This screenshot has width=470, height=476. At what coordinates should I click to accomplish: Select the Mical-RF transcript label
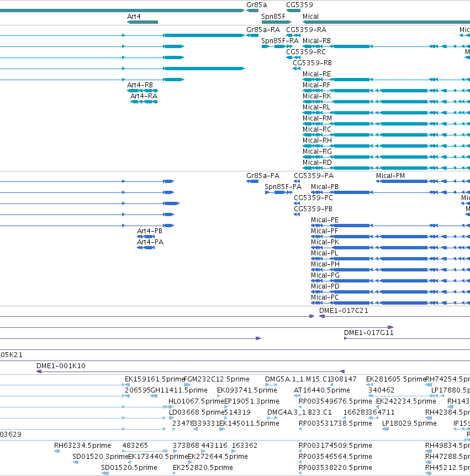(316, 85)
